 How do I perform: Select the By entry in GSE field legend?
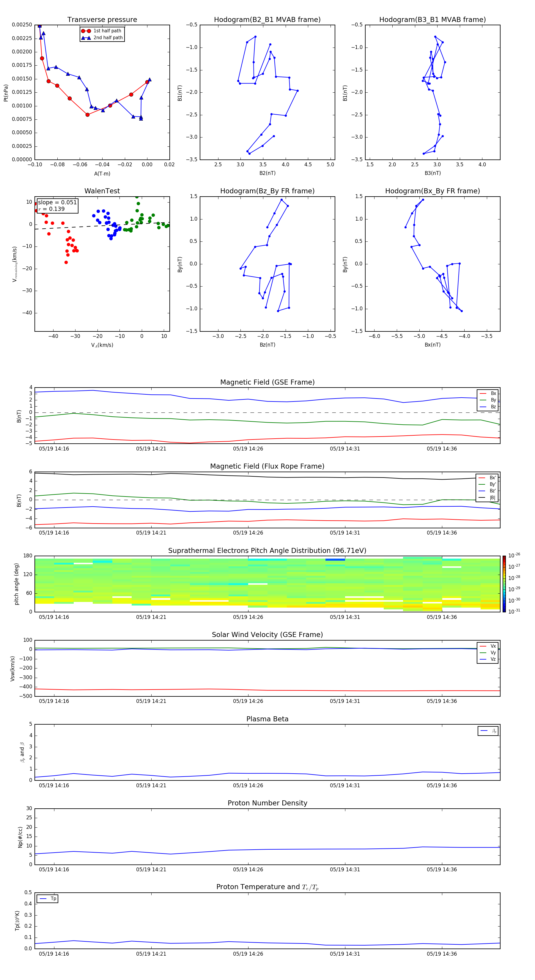(x=488, y=400)
